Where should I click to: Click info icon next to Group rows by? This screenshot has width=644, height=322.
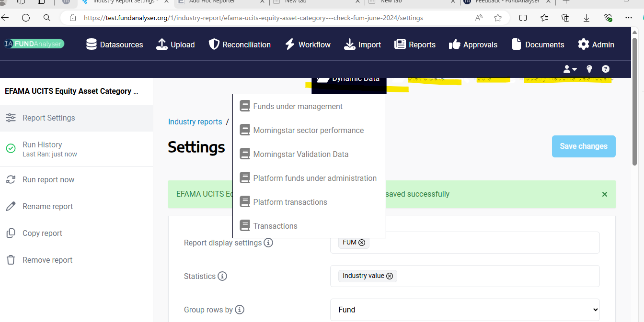point(240,310)
